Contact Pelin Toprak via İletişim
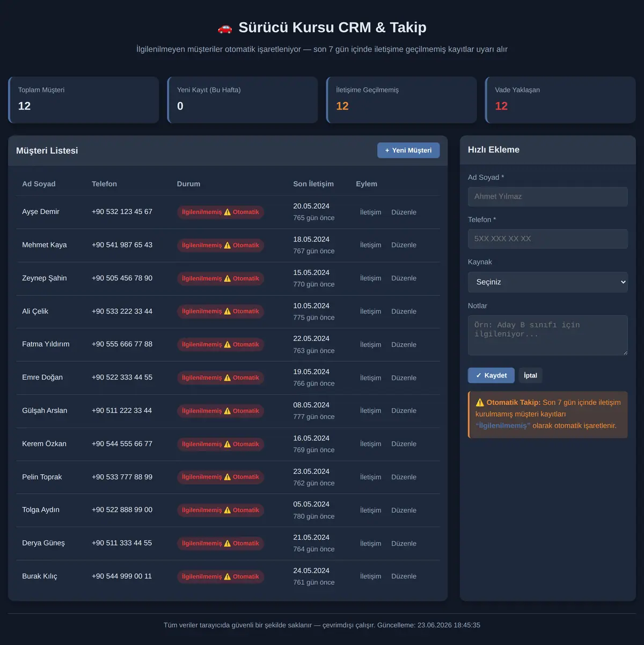The height and width of the screenshot is (645, 644). 371,477
